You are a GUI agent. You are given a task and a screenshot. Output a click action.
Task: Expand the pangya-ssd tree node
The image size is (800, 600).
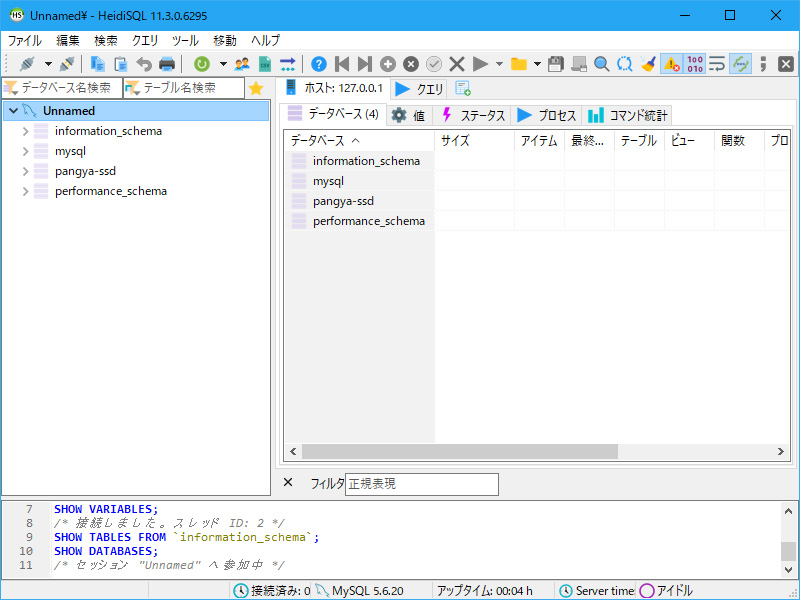tap(26, 171)
